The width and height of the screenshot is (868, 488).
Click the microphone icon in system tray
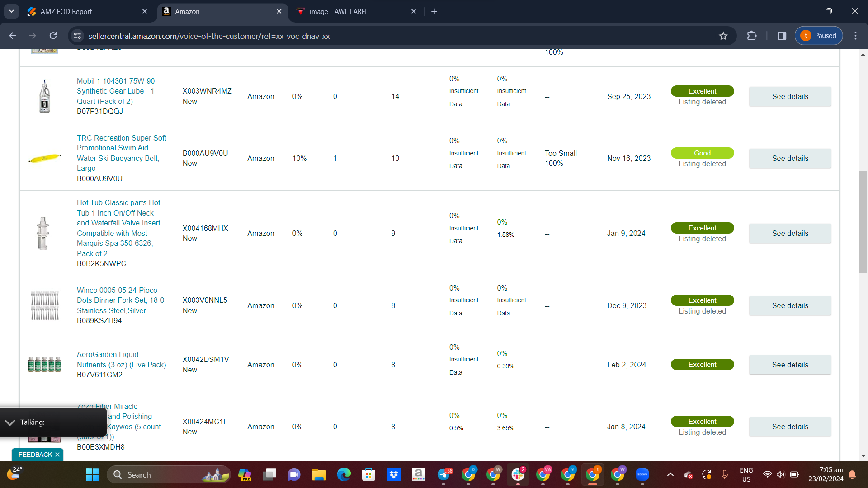pos(724,474)
